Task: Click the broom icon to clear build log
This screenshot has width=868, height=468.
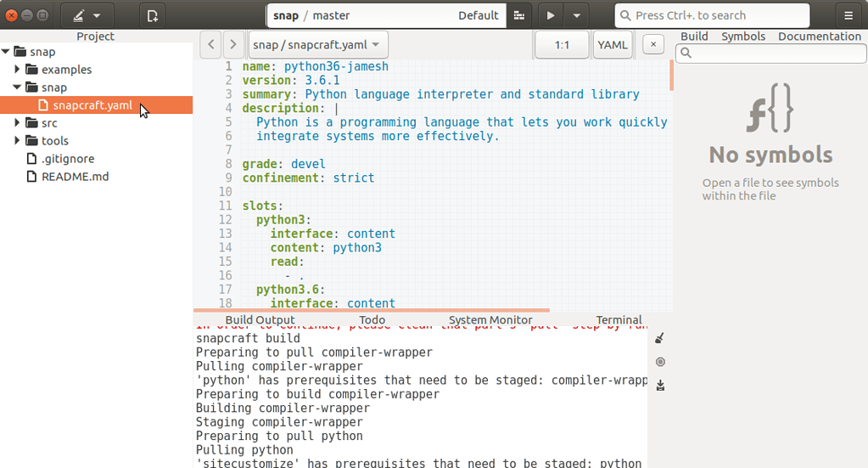Action: 660,338
